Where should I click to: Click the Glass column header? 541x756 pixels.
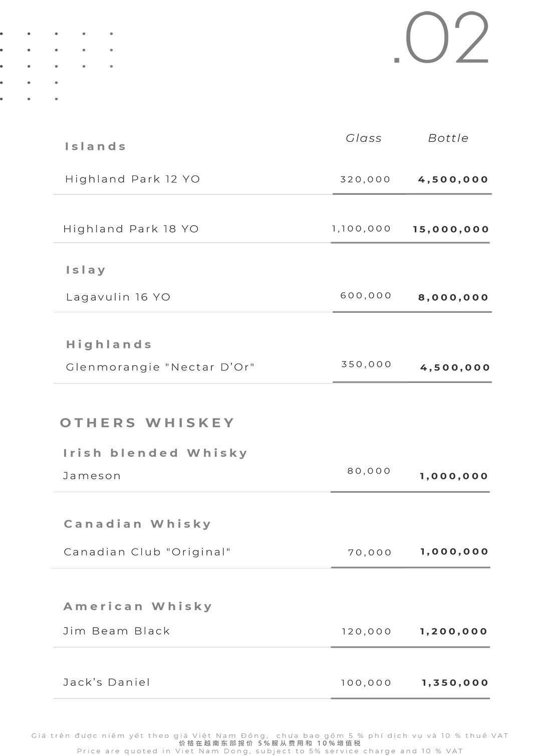[364, 138]
